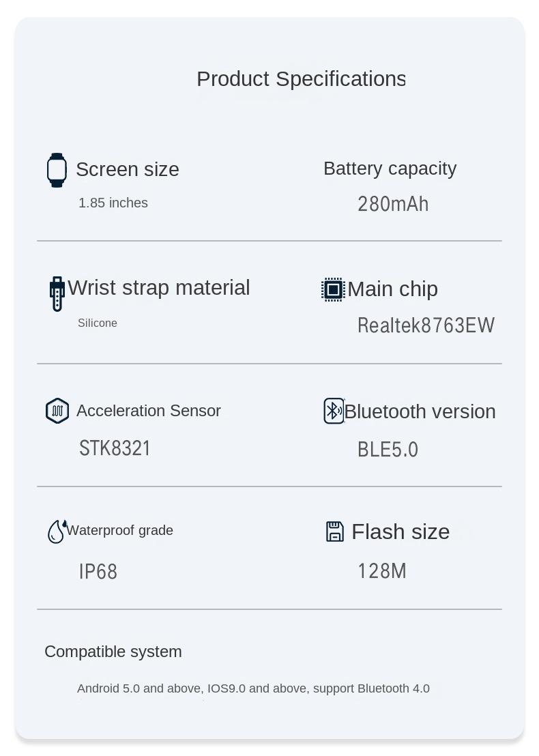
Task: Click the wrist strap icon
Action: point(57,293)
